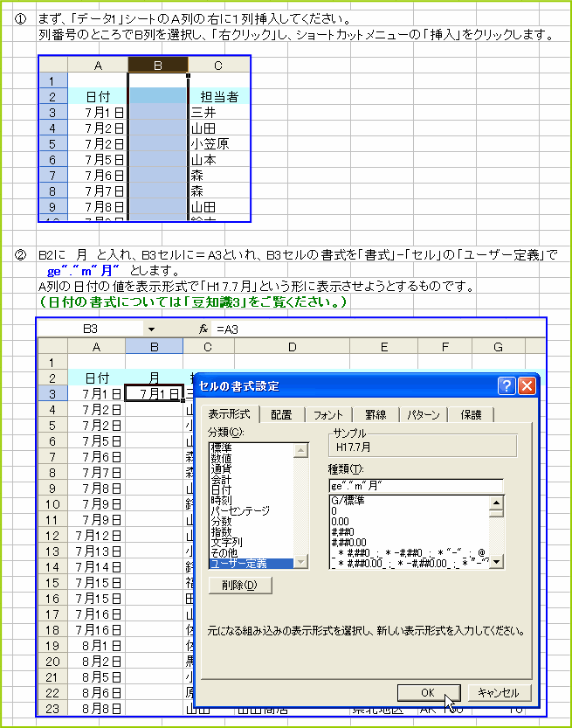572x728 pixels.
Task: Select 0.00 format in the 種類 list
Action: 410,522
